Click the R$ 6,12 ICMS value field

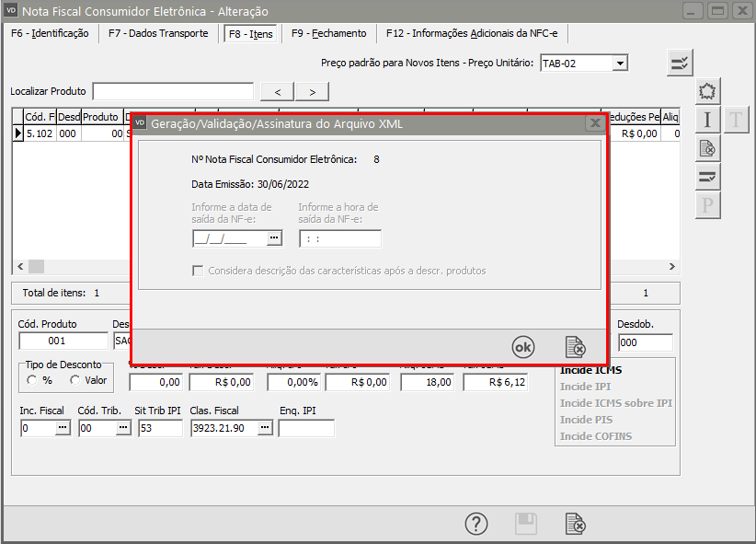pos(495,382)
